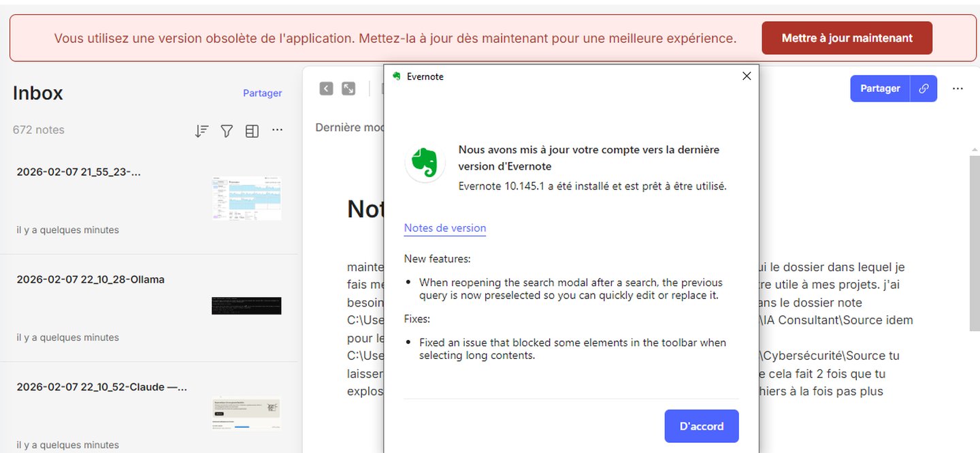The width and height of the screenshot is (980, 453).
Task: Click the blue Partager button in the note header
Action: pyautogui.click(x=880, y=89)
